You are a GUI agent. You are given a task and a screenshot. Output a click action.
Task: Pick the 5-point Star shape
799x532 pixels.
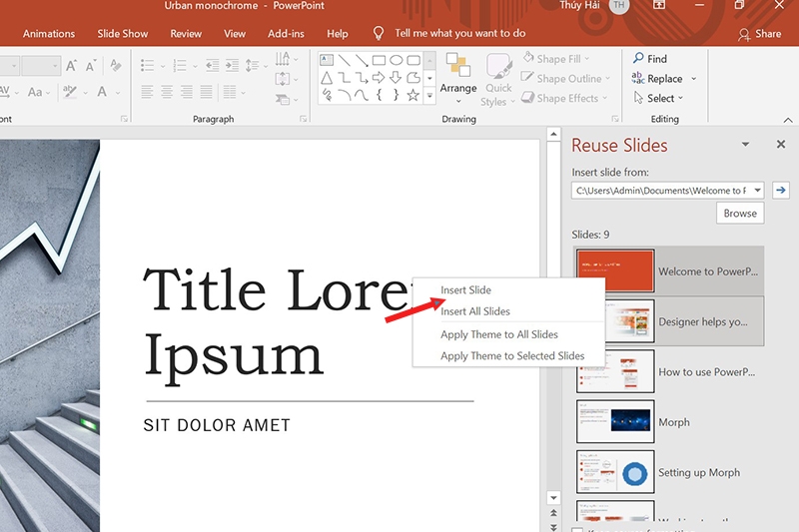point(413,95)
